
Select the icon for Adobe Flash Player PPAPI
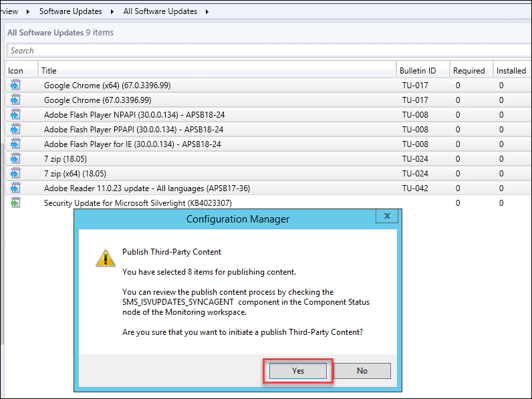[15, 129]
